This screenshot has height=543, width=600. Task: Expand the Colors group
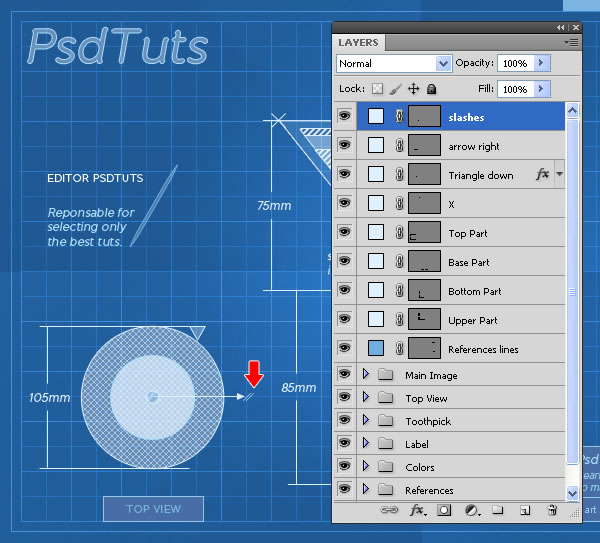click(x=366, y=466)
